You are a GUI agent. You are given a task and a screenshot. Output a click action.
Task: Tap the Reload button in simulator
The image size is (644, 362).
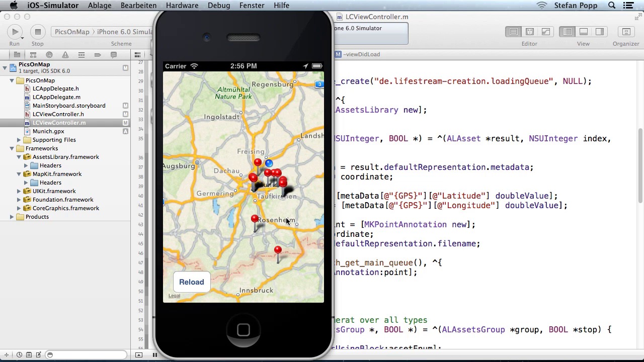click(x=192, y=282)
